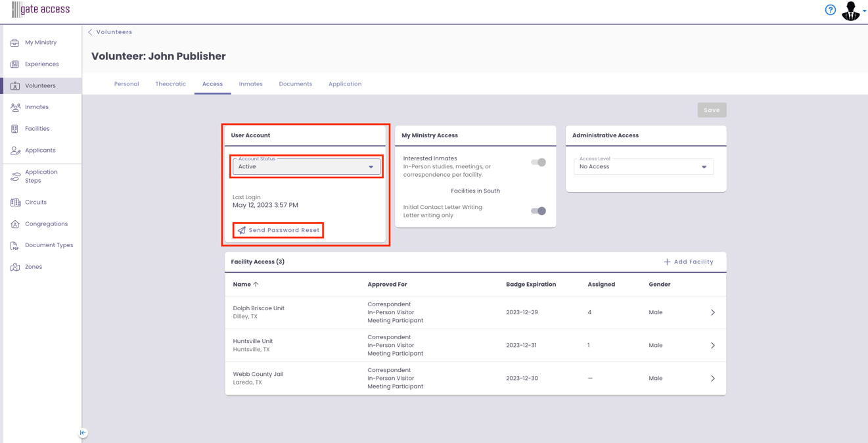The width and height of the screenshot is (868, 443).
Task: Click the My Ministry briefcase icon
Action: (x=14, y=43)
